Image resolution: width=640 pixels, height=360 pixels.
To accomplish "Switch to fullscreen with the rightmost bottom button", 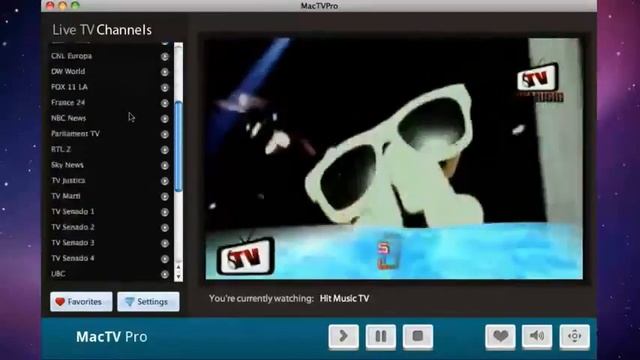I will (574, 336).
